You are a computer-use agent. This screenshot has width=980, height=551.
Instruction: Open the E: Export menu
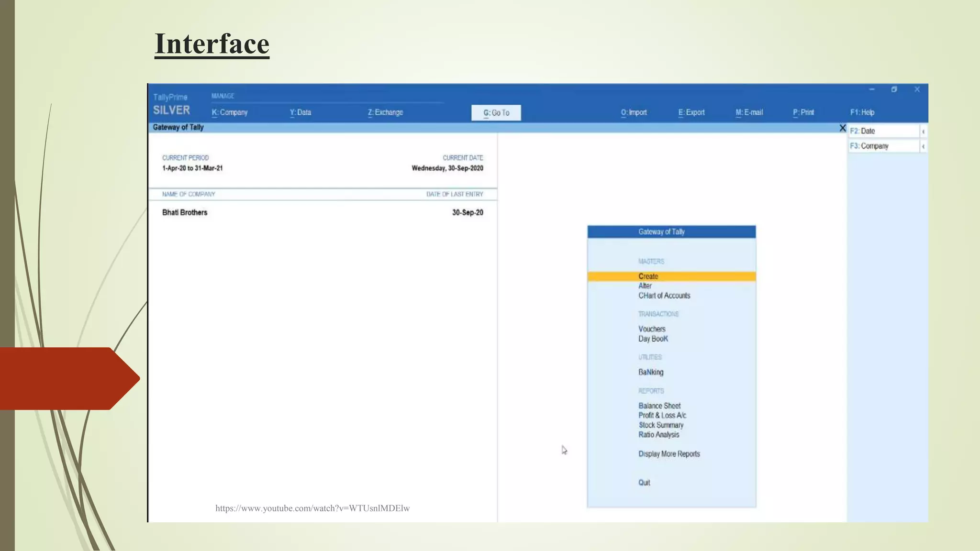pyautogui.click(x=691, y=112)
